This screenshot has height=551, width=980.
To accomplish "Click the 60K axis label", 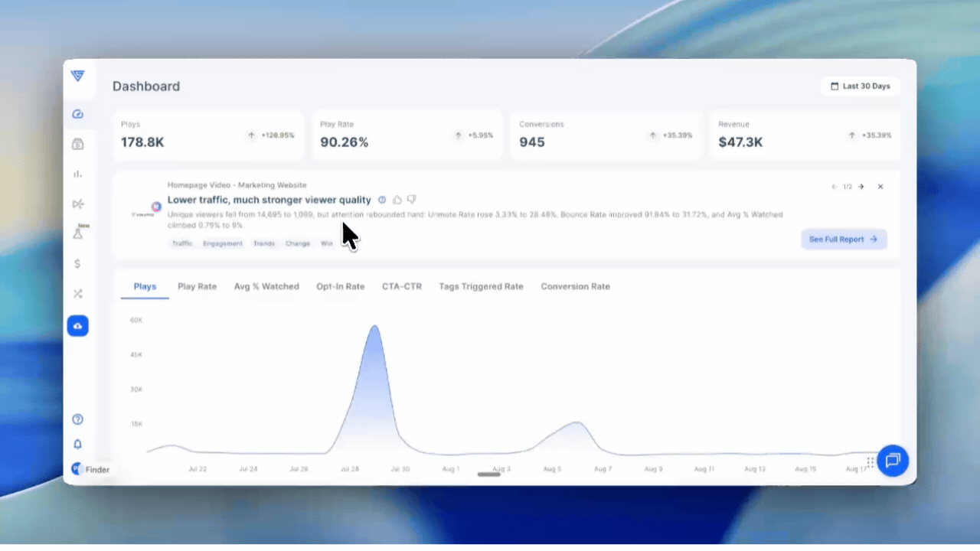I will [x=136, y=321].
